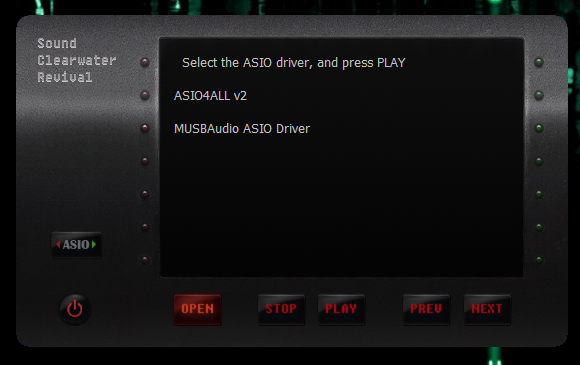Screen dimensions: 580x365
Task: Click red LED beside ASIO4ALL v2
Action: pyautogui.click(x=145, y=95)
